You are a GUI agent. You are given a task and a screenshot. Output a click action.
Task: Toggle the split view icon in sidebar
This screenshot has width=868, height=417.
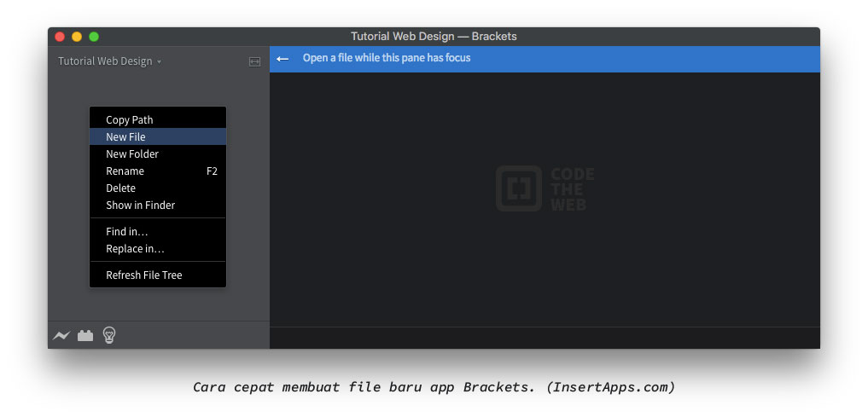(x=254, y=62)
